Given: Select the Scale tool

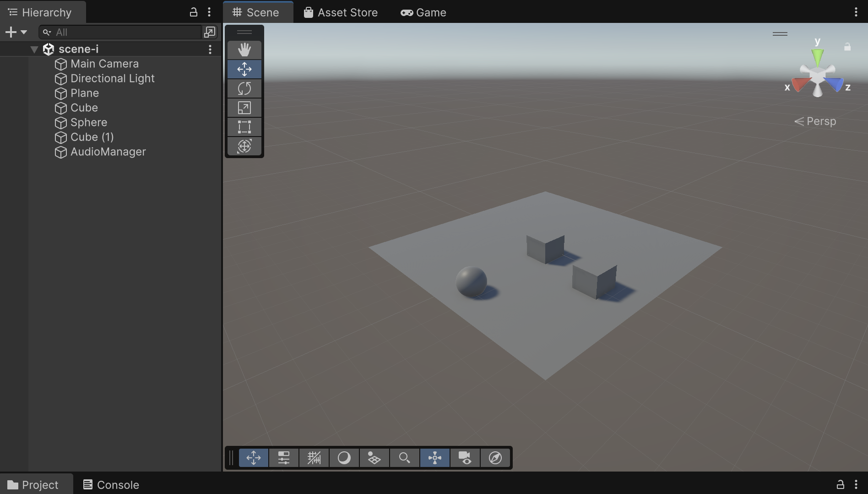Looking at the screenshot, I should click(x=244, y=108).
